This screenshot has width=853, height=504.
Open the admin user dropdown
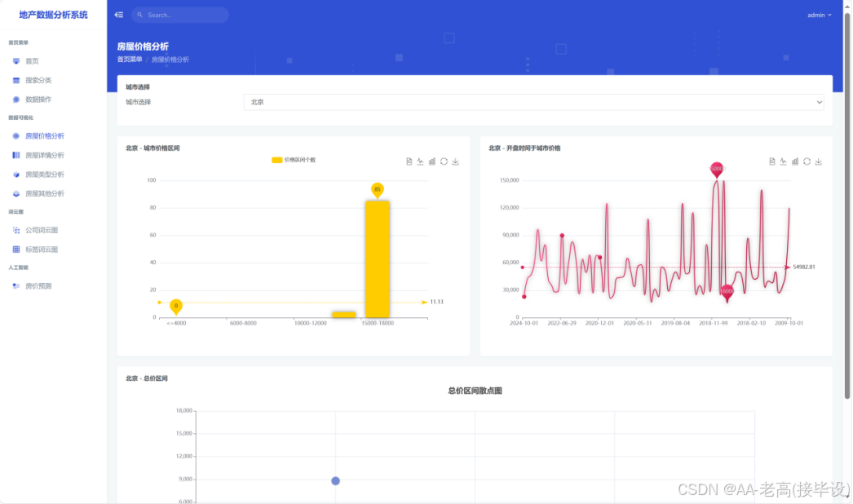pyautogui.click(x=819, y=15)
